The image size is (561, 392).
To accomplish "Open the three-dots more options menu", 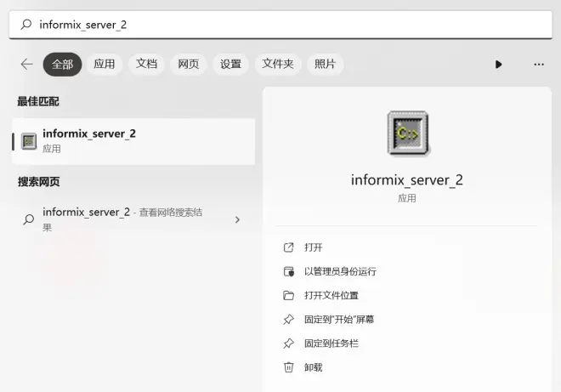I will 539,65.
